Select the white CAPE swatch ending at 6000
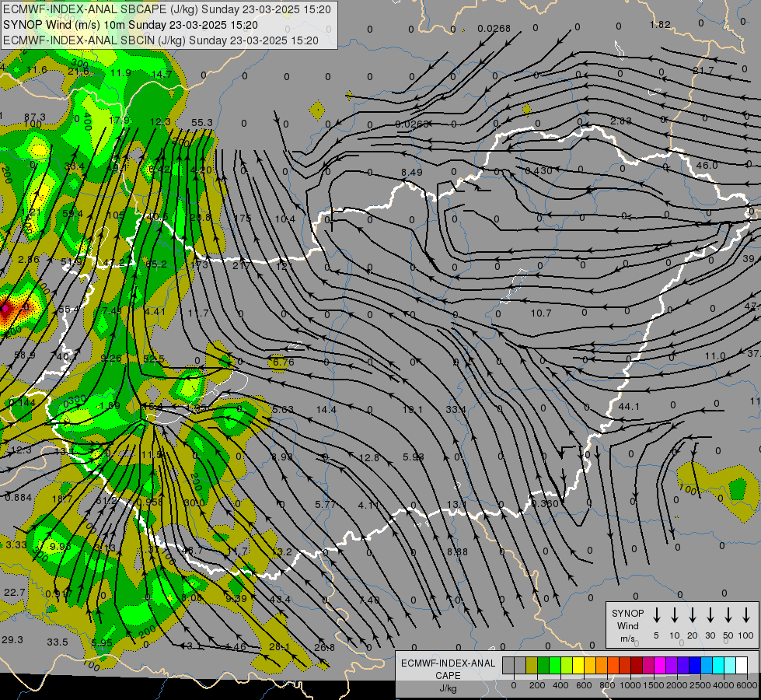Image resolution: width=761 pixels, height=700 pixels. [741, 665]
